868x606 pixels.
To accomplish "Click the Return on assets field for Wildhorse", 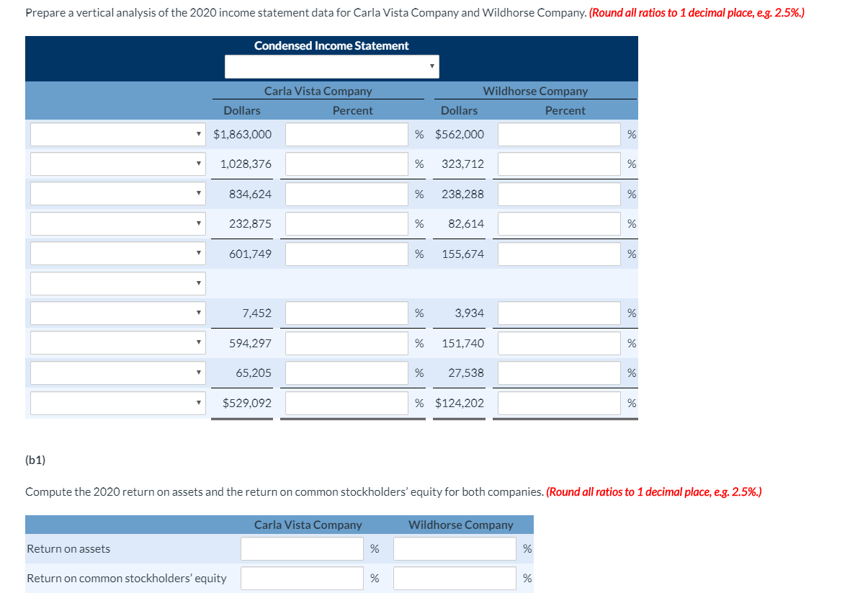I will tap(454, 548).
